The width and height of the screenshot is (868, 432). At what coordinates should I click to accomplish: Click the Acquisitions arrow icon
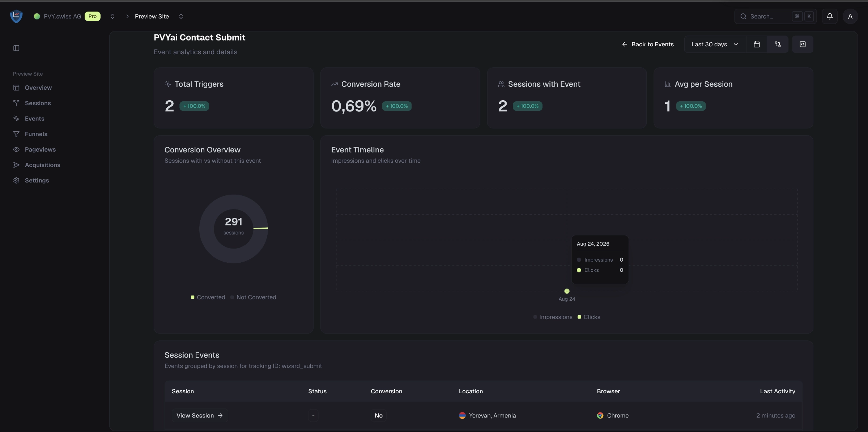point(16,165)
